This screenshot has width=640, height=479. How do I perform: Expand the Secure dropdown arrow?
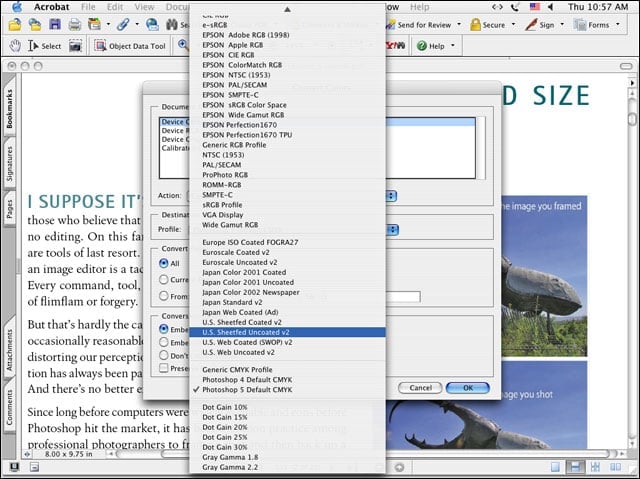513,24
